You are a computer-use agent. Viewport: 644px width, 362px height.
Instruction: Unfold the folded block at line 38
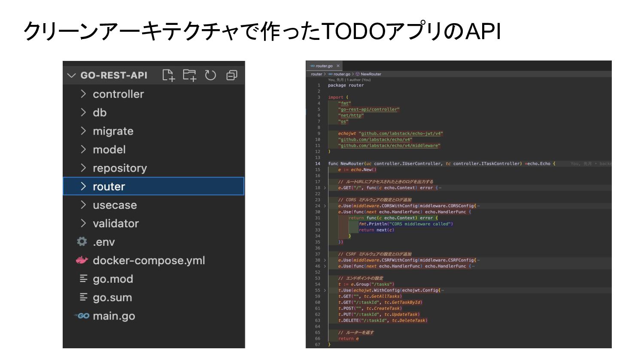point(325,260)
